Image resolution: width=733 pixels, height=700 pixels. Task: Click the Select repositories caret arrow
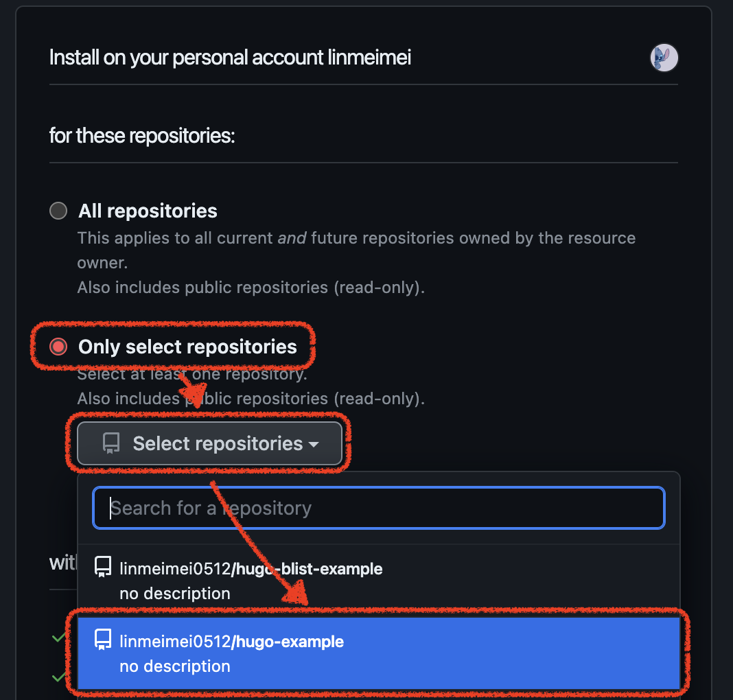314,445
